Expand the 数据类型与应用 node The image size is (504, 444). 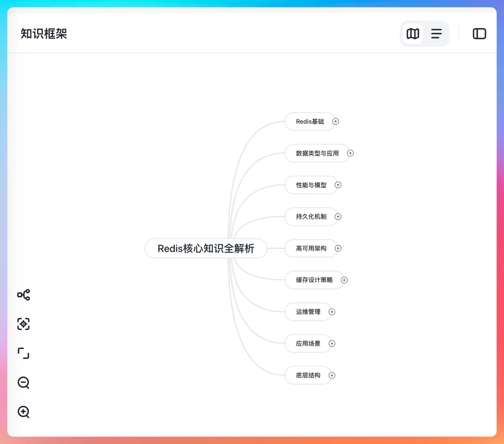pyautogui.click(x=350, y=153)
